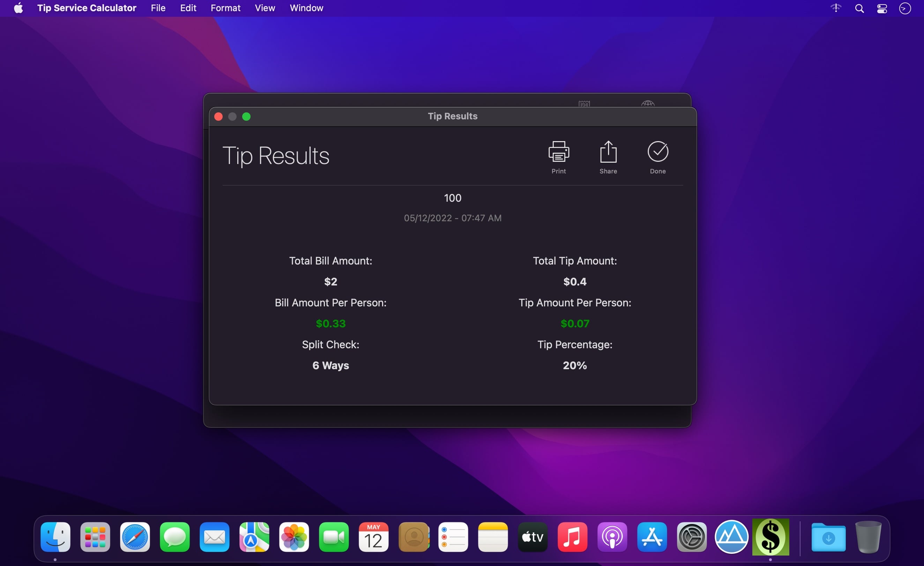
Task: Launch System Preferences from the dock
Action: click(692, 537)
